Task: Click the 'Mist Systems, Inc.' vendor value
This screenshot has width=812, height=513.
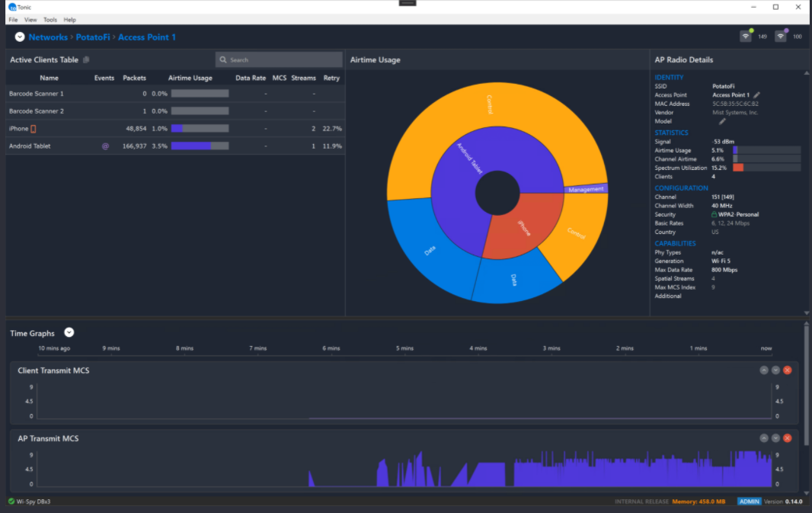Action: click(x=735, y=113)
